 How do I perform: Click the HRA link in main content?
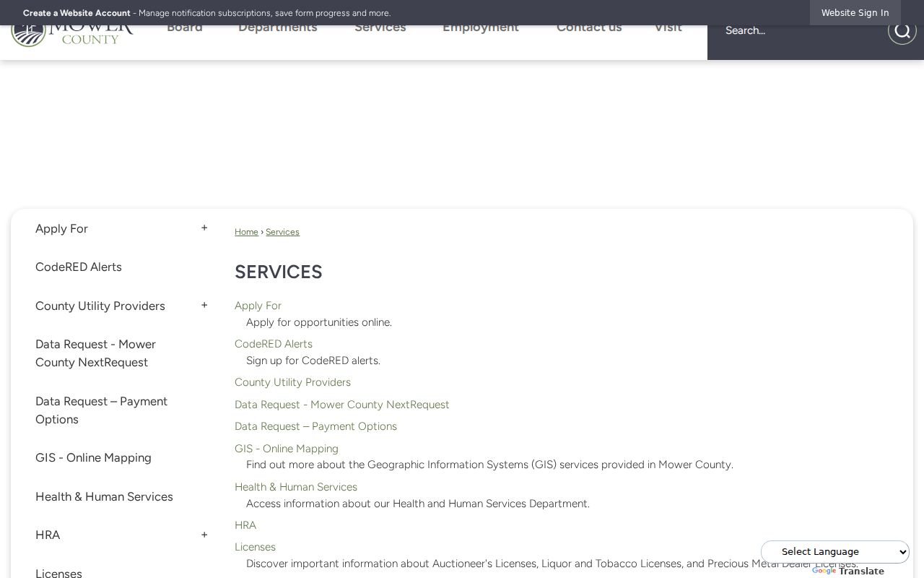pyautogui.click(x=245, y=525)
